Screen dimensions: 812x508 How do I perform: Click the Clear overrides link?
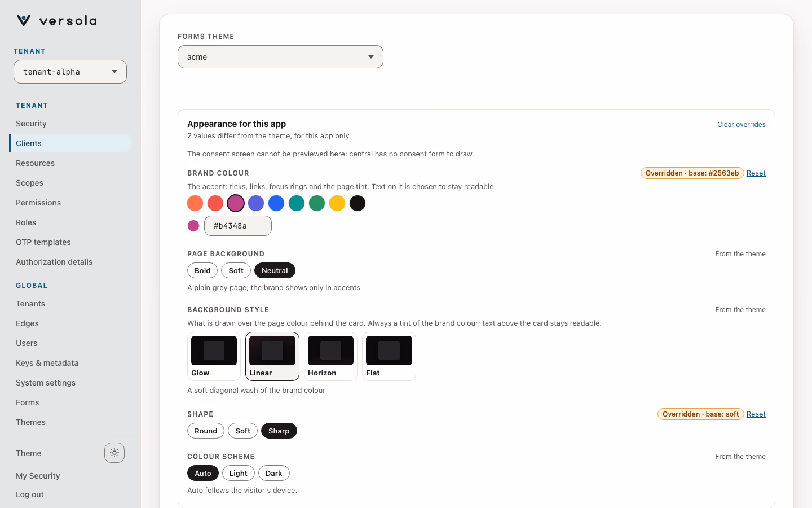742,125
